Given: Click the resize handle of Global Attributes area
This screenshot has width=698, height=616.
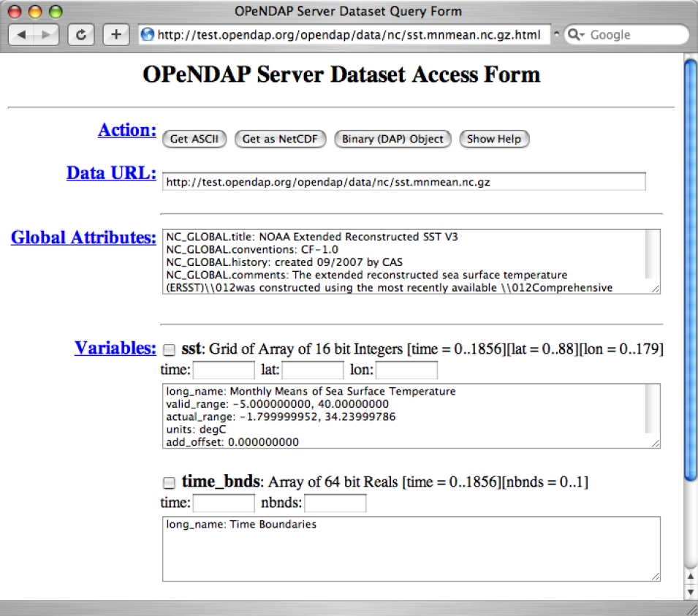Looking at the screenshot, I should click(656, 289).
